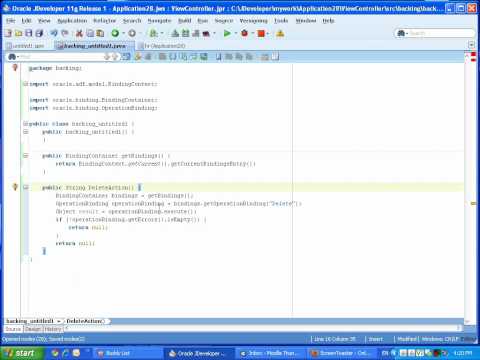Cut selection using the scissors icon
This screenshot has width=480, height=360.
click(79, 33)
